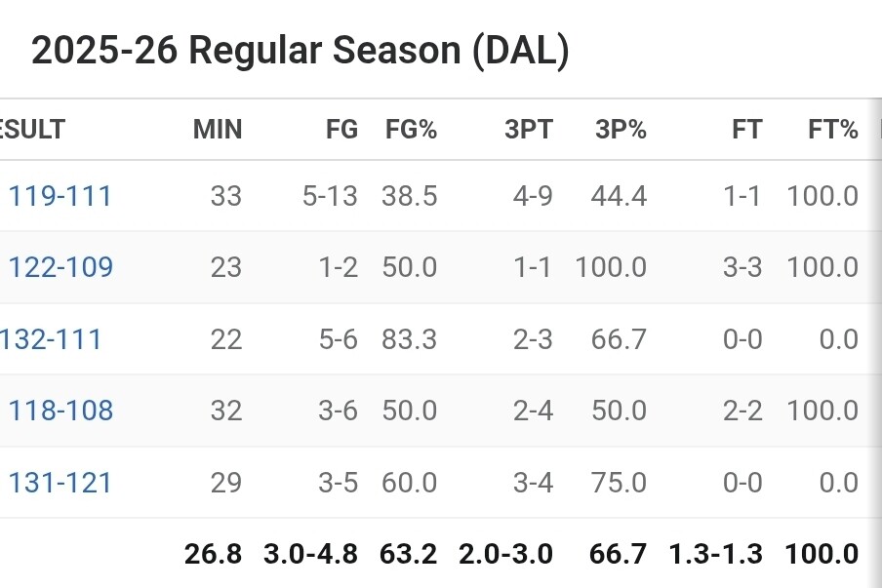The width and height of the screenshot is (882, 588).
Task: Select the 2025-26 Regular Season (DAL) heading
Action: tap(301, 50)
